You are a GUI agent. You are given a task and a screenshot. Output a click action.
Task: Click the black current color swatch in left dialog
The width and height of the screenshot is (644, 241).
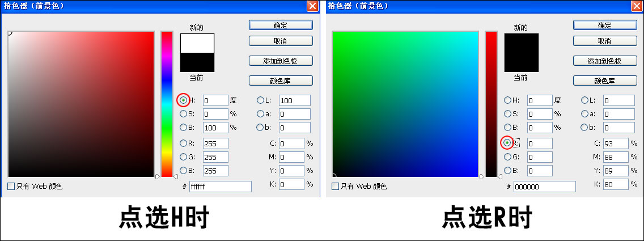click(x=197, y=62)
